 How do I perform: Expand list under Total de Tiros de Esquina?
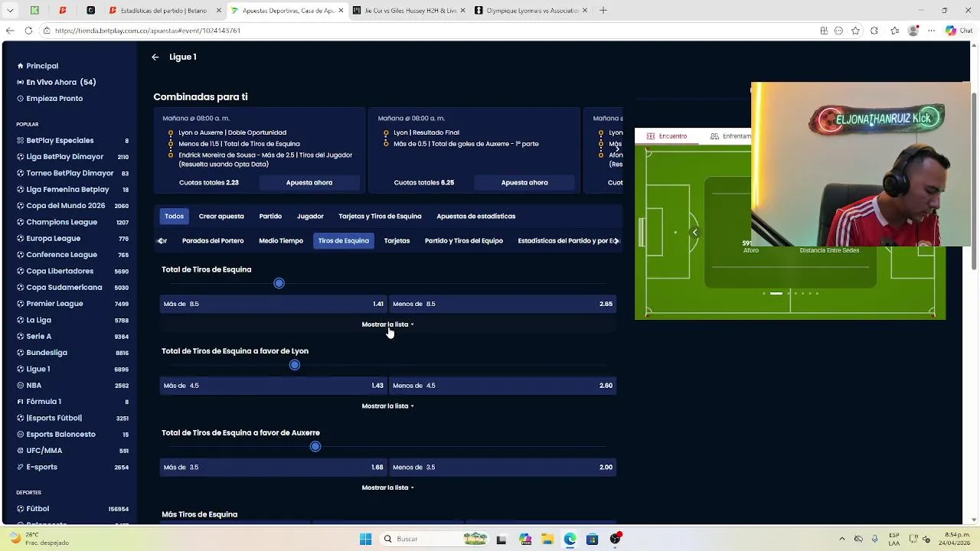[387, 324]
